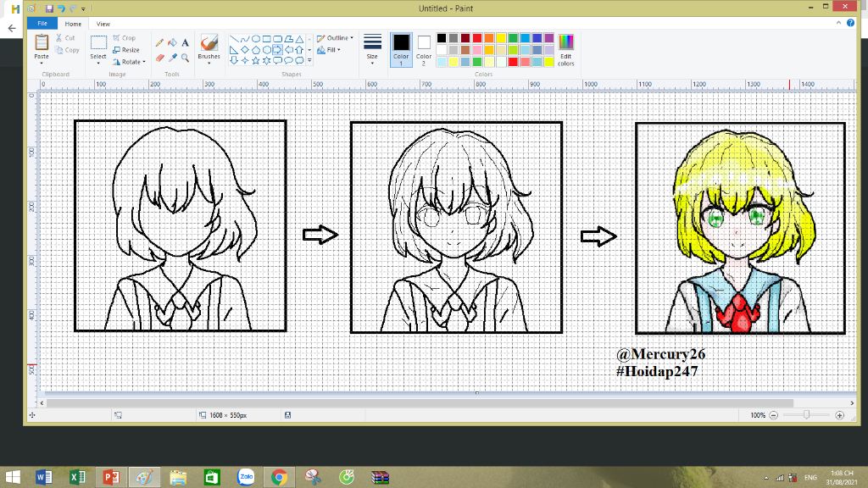Click the Resize button
This screenshot has width=868, height=488.
(x=126, y=50)
